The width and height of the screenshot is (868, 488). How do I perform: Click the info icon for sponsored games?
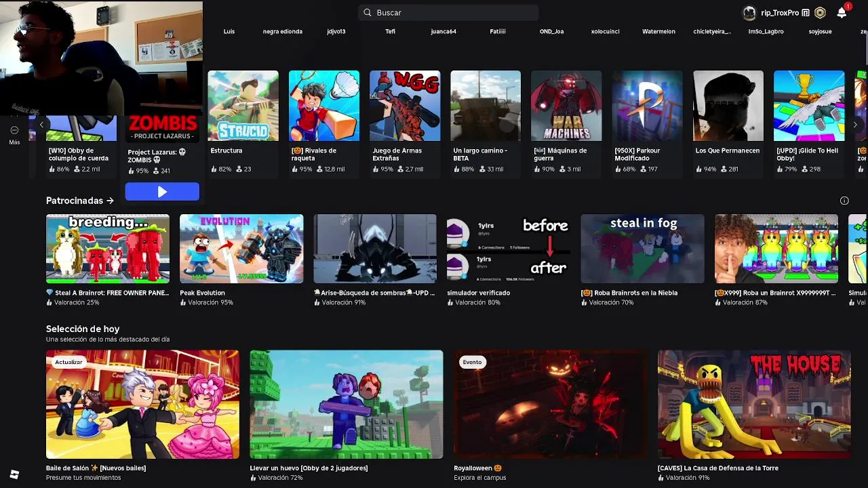pyautogui.click(x=844, y=201)
